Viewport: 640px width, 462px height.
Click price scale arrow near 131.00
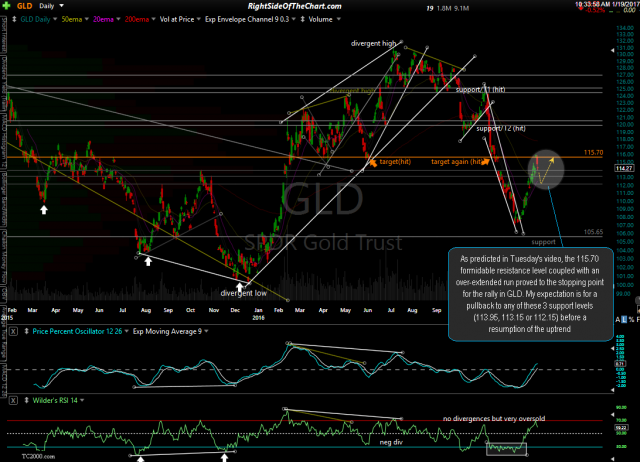tap(612, 51)
